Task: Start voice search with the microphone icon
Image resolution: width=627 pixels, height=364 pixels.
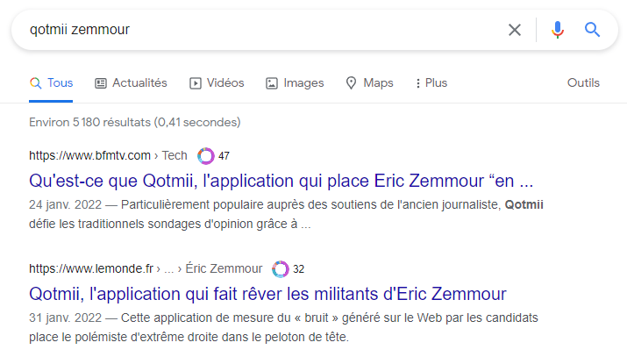Action: click(558, 30)
